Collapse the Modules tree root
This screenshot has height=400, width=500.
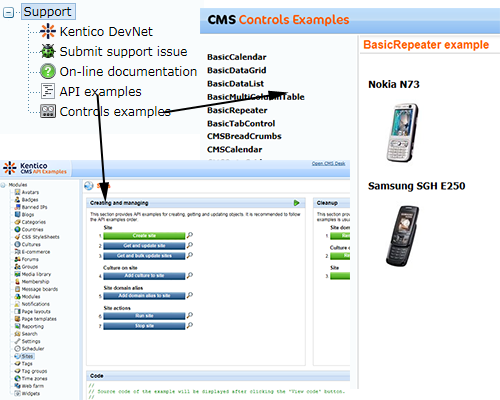(3, 185)
